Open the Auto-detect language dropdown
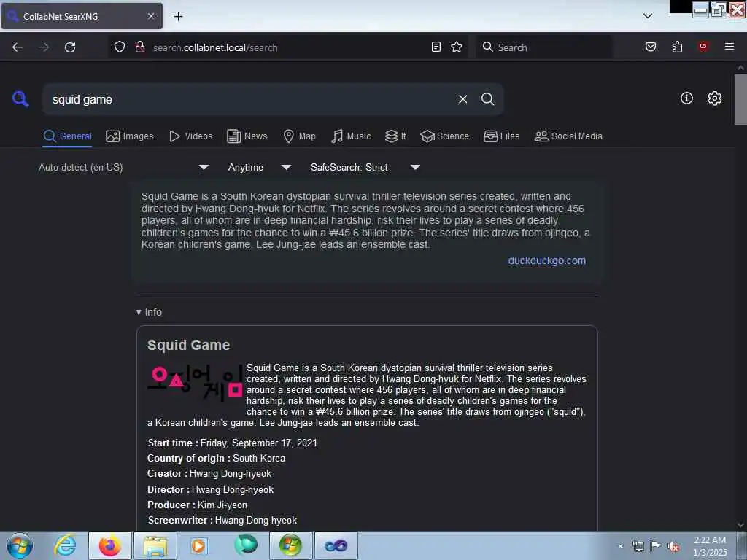The height and width of the screenshot is (560, 747). (123, 167)
